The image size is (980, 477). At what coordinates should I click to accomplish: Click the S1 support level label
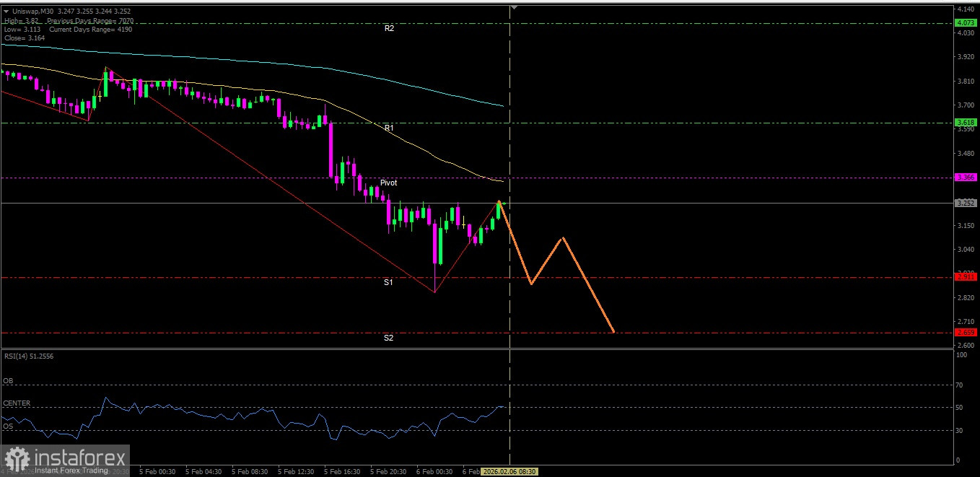pyautogui.click(x=388, y=282)
